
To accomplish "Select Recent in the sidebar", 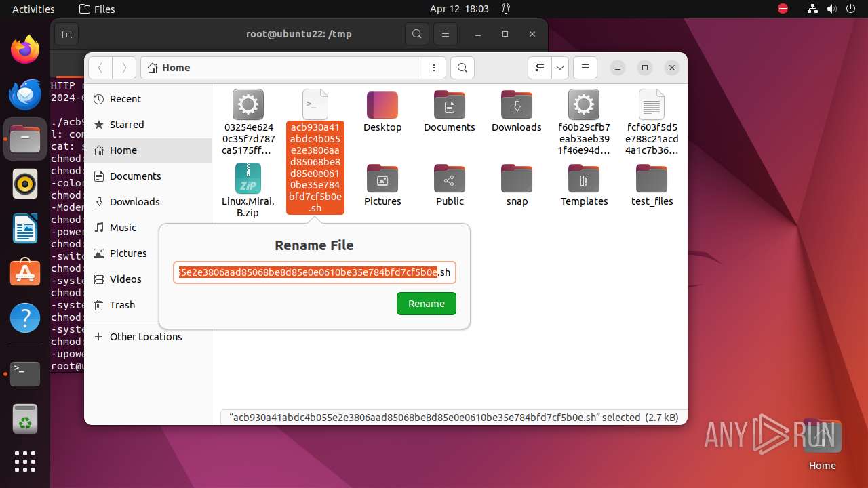I will (148, 99).
